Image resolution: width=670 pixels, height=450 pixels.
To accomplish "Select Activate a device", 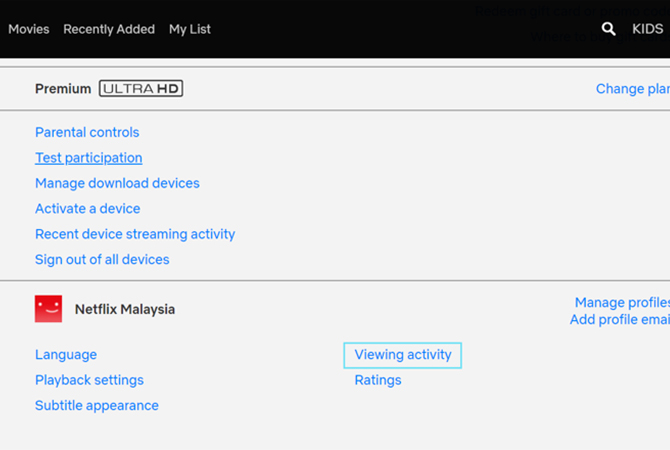I will (x=88, y=209).
